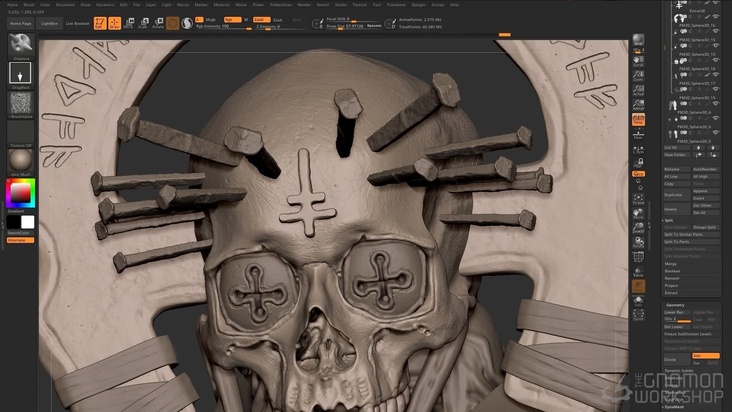Viewport: 732px width, 412px height.
Task: Pick the Rotate transform tool
Action: pos(158,22)
